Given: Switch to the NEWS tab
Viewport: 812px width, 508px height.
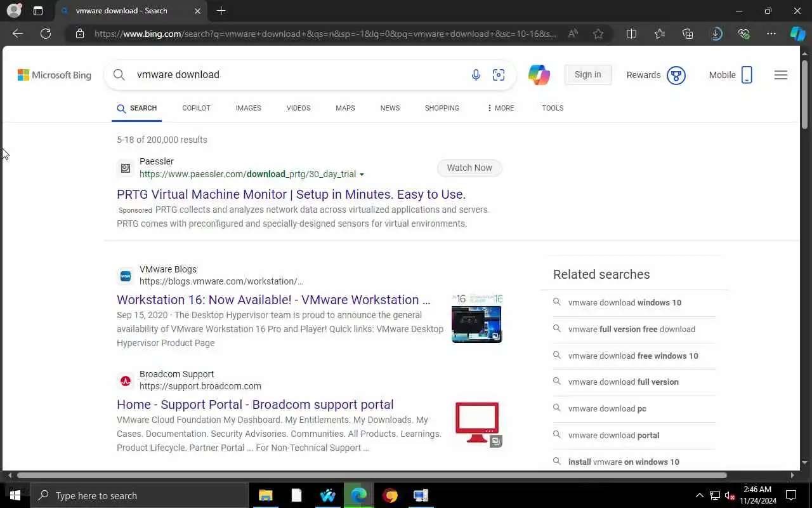Looking at the screenshot, I should click(x=390, y=108).
